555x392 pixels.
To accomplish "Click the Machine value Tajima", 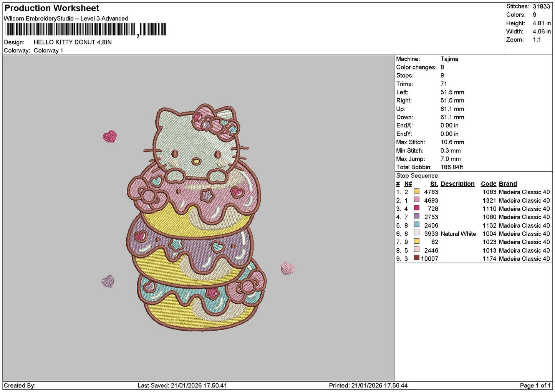I will click(449, 59).
